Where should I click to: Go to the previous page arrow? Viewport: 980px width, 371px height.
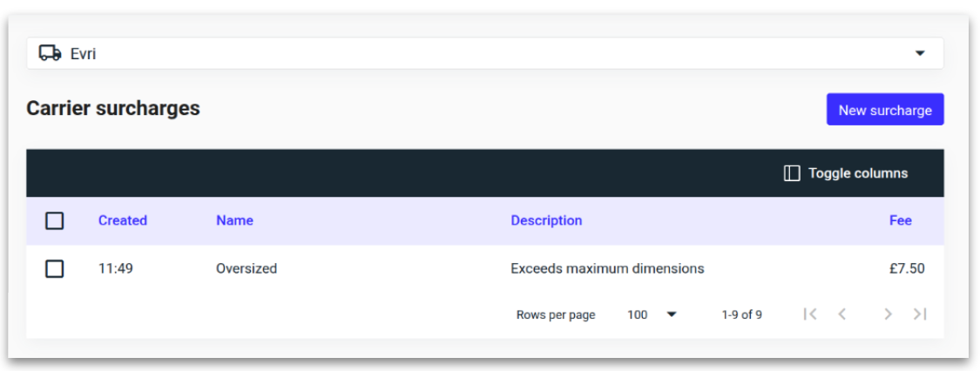coord(841,314)
